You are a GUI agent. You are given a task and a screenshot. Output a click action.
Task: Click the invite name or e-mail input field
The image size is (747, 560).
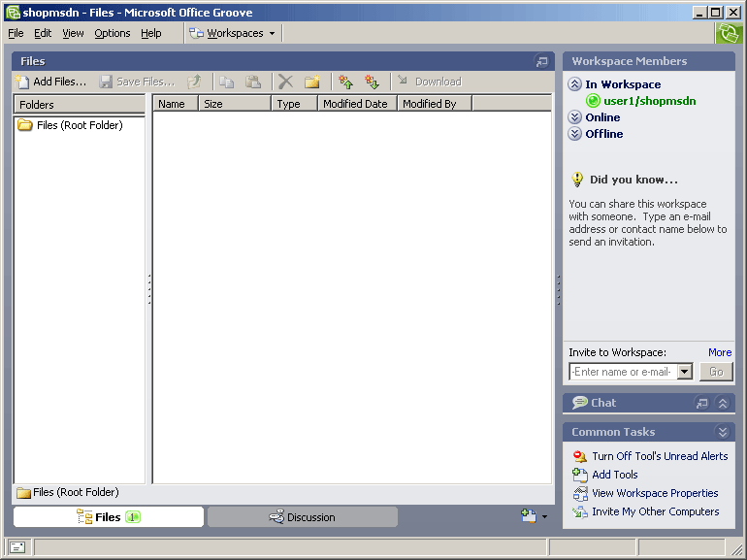click(621, 372)
